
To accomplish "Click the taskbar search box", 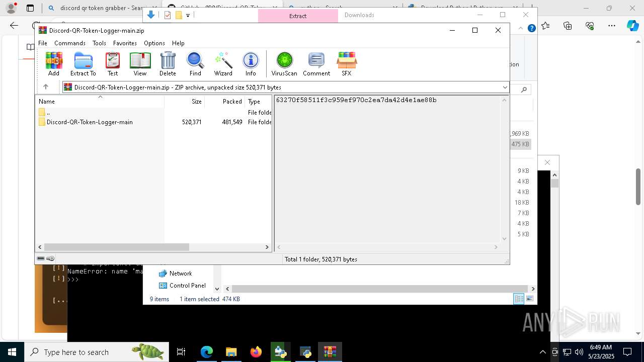I will [97, 352].
